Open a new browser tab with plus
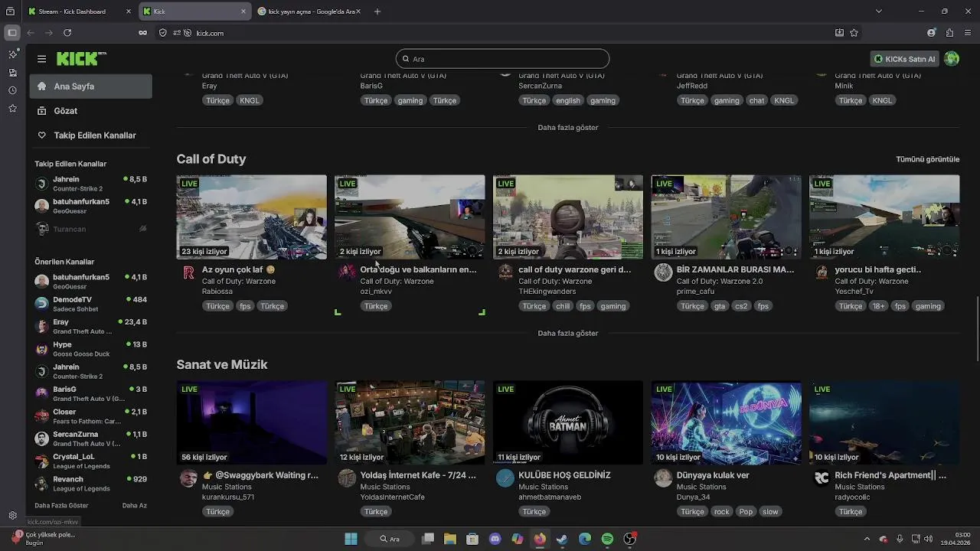The height and width of the screenshot is (551, 980). pos(377,11)
